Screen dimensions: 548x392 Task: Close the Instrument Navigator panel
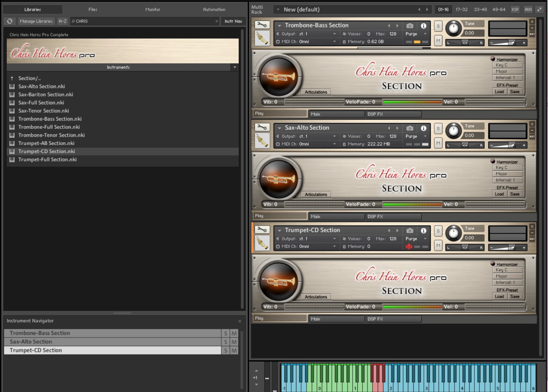(x=240, y=321)
